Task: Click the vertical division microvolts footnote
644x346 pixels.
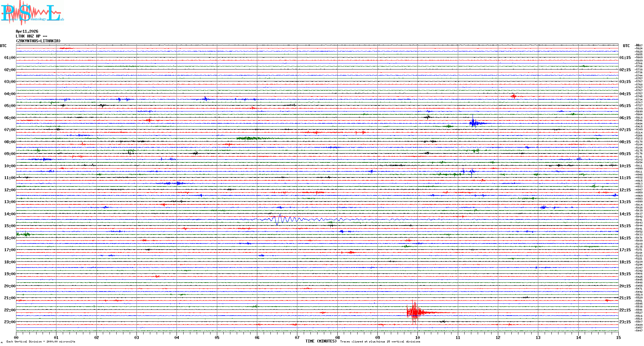Action: [x=41, y=342]
